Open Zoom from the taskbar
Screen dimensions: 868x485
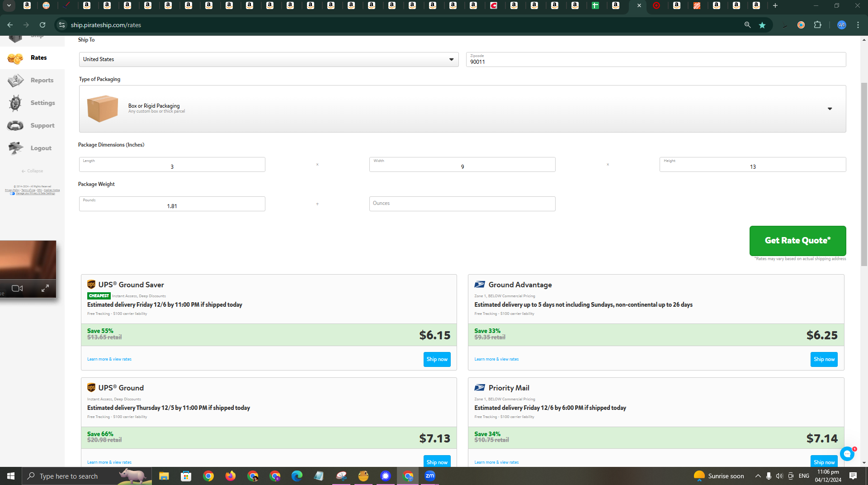tap(430, 476)
